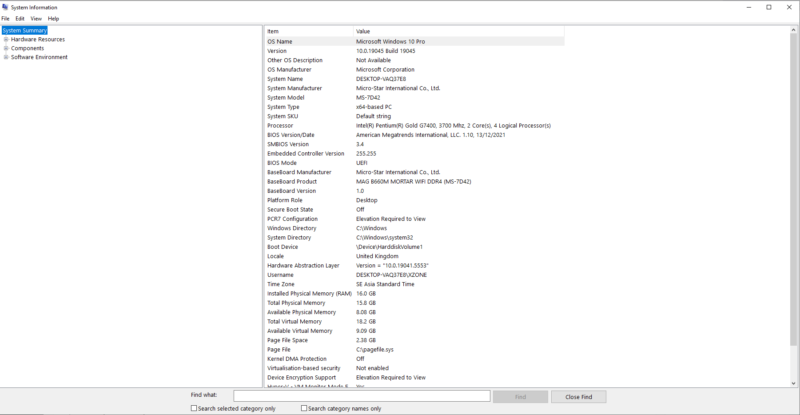Select System Summary in the tree

click(x=24, y=31)
